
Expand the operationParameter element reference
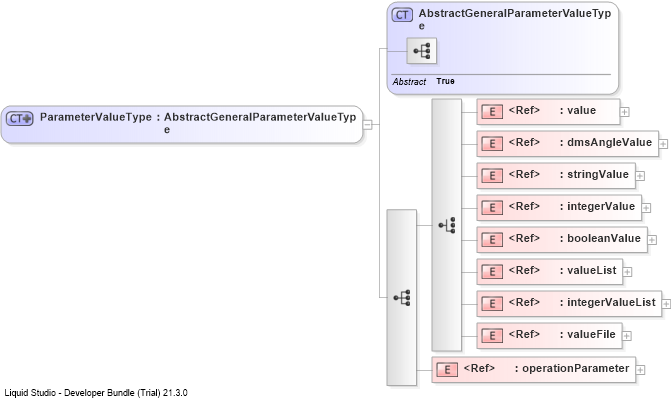pyautogui.click(x=640, y=370)
